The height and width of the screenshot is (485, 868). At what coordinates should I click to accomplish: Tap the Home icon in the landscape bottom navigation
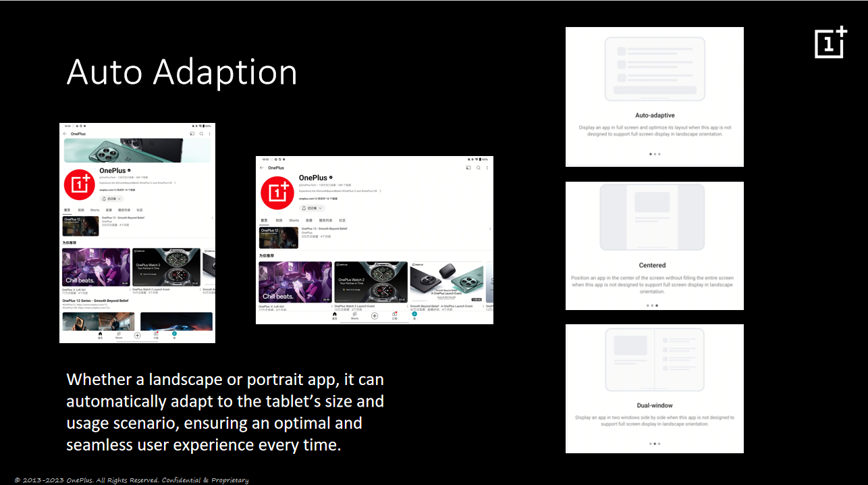(334, 315)
